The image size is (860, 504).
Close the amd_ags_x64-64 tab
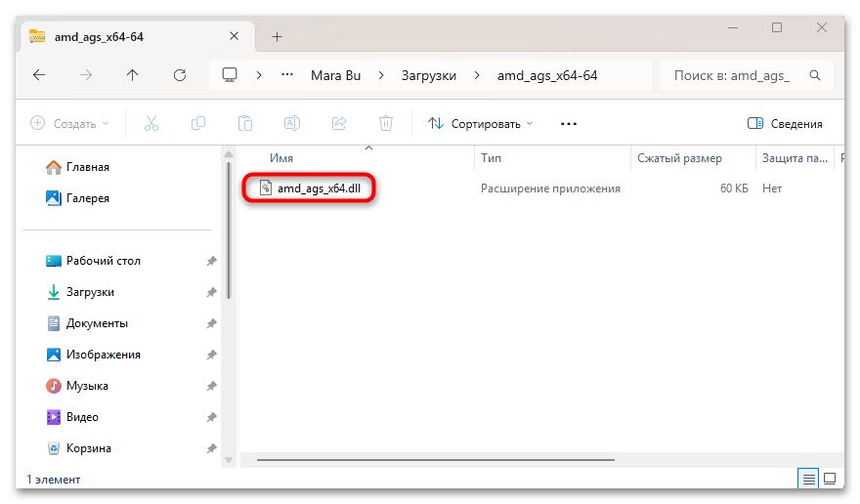point(235,36)
